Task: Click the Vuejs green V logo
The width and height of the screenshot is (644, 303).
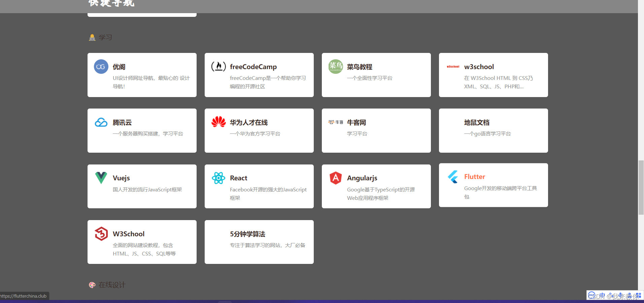Action: (x=101, y=178)
